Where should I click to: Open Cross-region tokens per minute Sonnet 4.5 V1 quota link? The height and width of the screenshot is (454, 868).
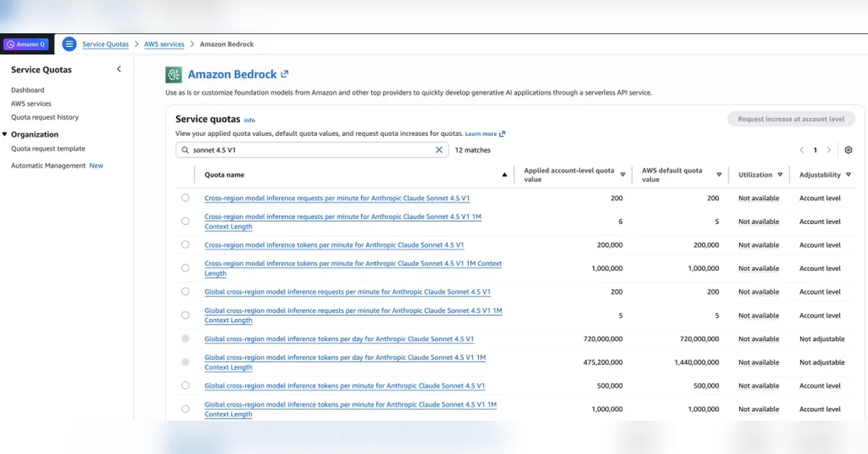coord(334,245)
